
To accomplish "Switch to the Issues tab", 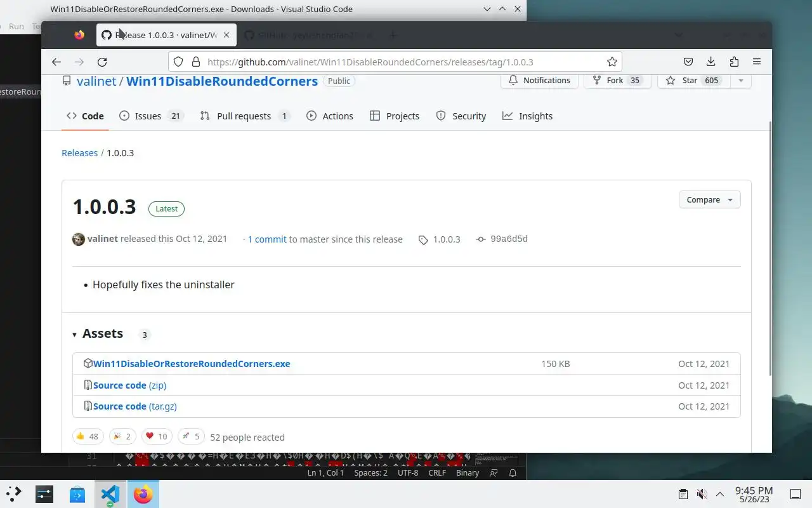I will coord(151,116).
